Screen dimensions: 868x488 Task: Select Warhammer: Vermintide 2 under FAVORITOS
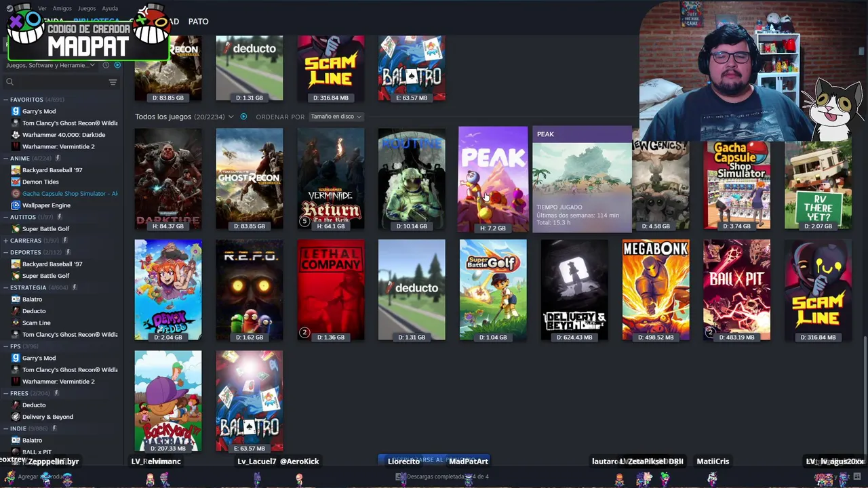coord(58,146)
